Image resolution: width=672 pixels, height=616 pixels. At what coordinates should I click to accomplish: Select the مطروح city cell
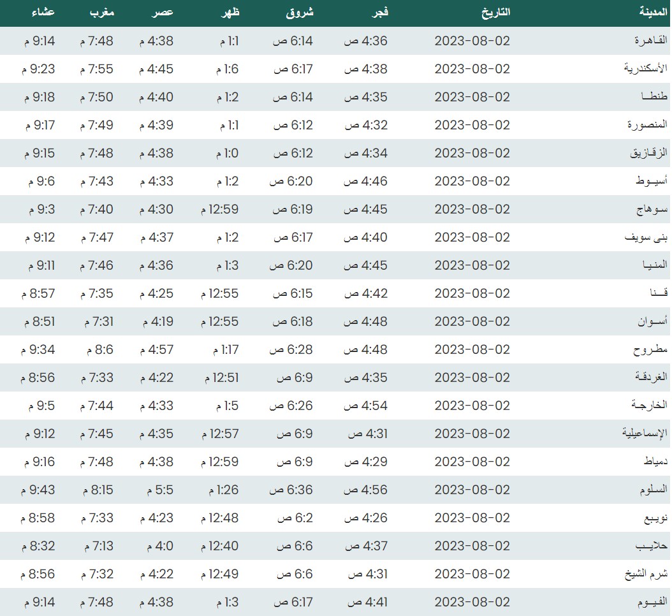(x=650, y=349)
